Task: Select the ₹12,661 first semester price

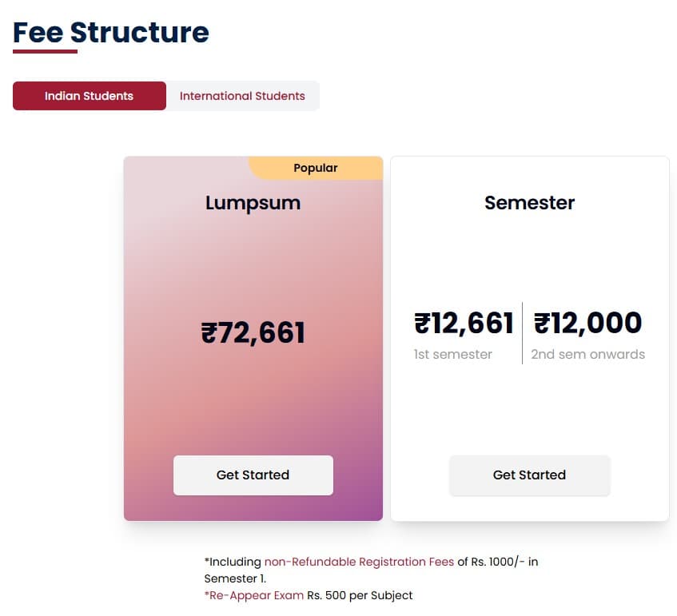Action: point(464,322)
